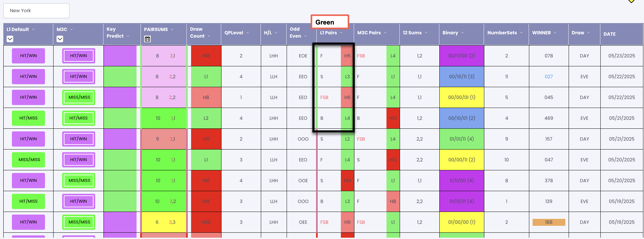Click NumberSets value 10 in winner 047 row
Viewport: 644px width, 239px height.
(x=506, y=160)
